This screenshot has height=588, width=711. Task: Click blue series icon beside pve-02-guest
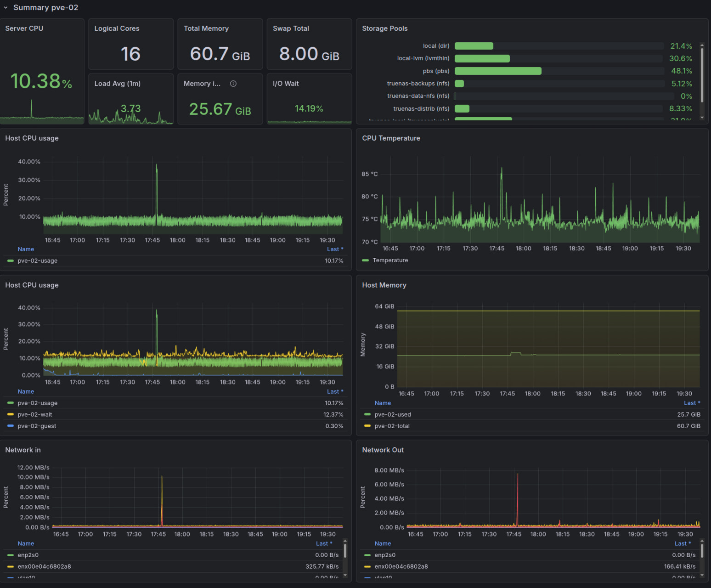click(11, 426)
